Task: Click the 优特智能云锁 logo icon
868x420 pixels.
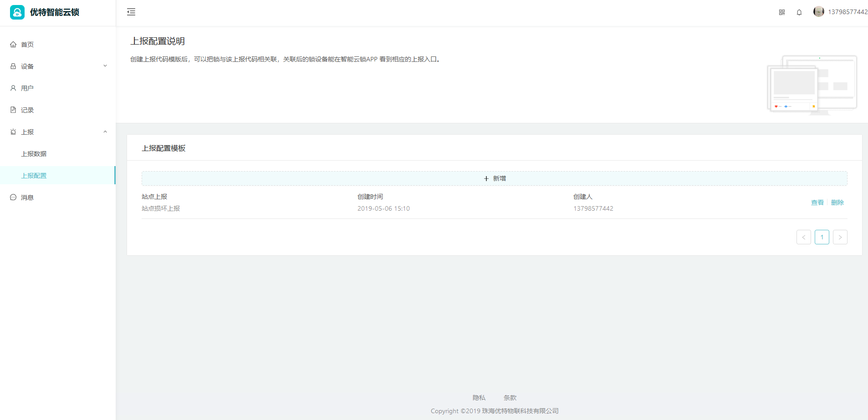Action: [x=17, y=12]
